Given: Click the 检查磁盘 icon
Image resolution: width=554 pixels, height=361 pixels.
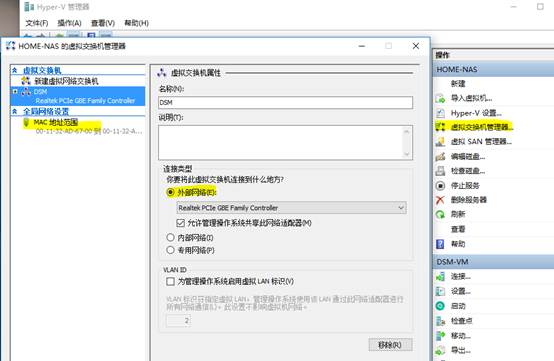Looking at the screenshot, I should [440, 171].
